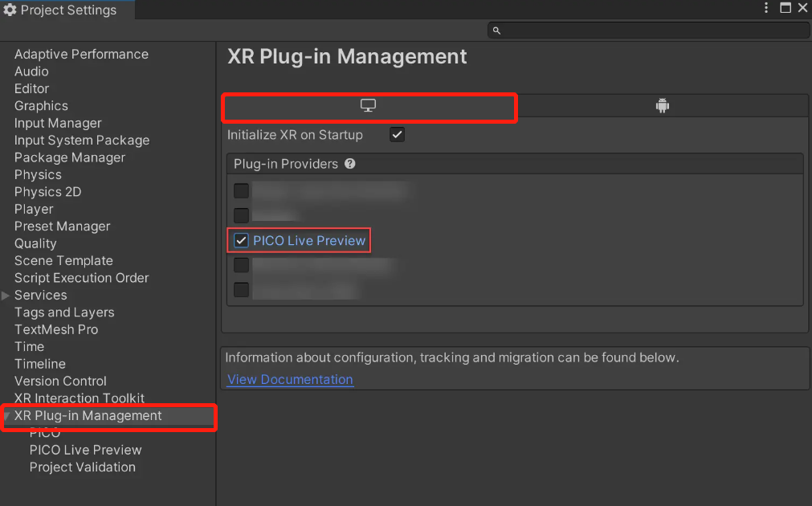This screenshot has width=812, height=506.
Task: Open the kebab options menu in title bar
Action: [x=766, y=8]
